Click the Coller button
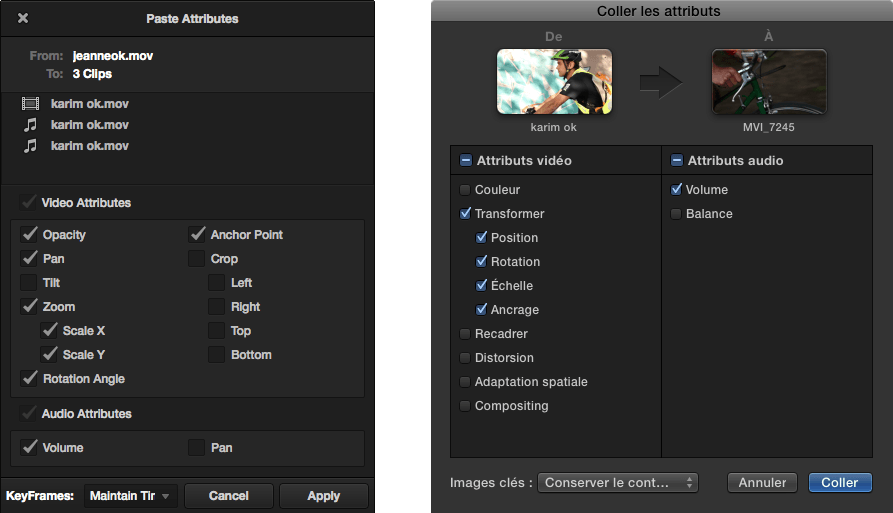 click(x=840, y=483)
